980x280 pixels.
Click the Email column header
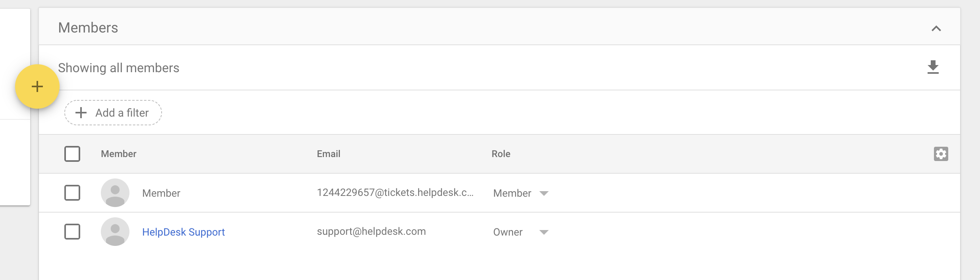tap(328, 154)
